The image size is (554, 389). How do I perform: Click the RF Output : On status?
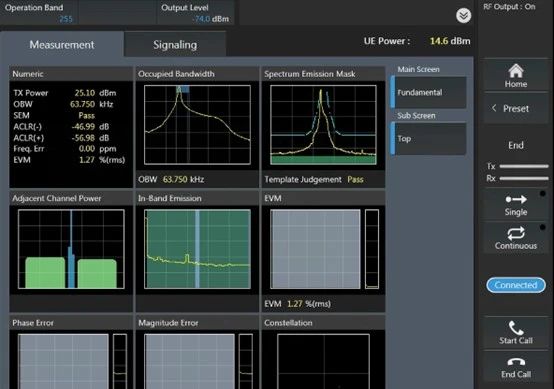509,7
